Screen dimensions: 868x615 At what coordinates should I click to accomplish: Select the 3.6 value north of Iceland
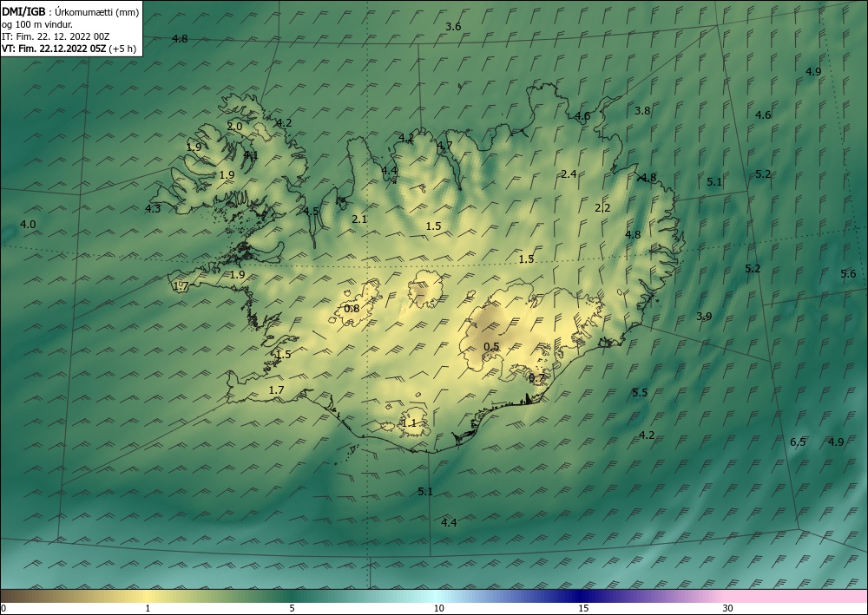[453, 27]
